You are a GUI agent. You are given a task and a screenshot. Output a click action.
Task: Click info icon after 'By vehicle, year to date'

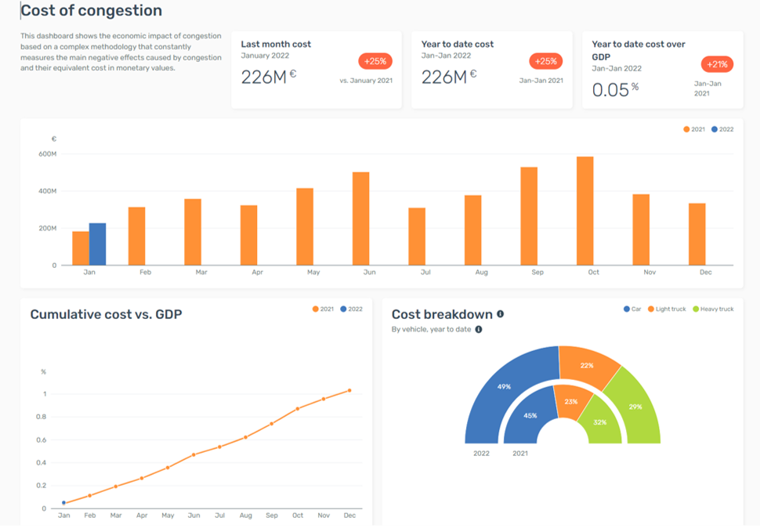click(x=479, y=330)
